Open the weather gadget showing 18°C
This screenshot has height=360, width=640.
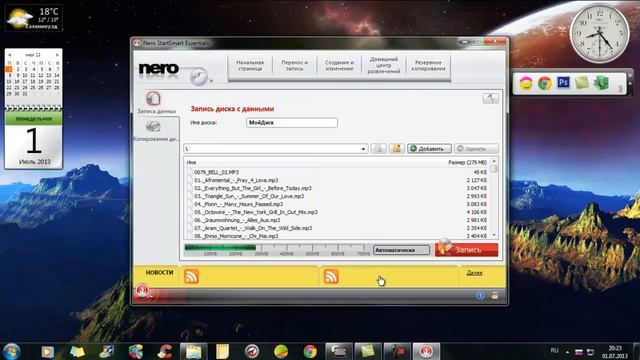(33, 18)
